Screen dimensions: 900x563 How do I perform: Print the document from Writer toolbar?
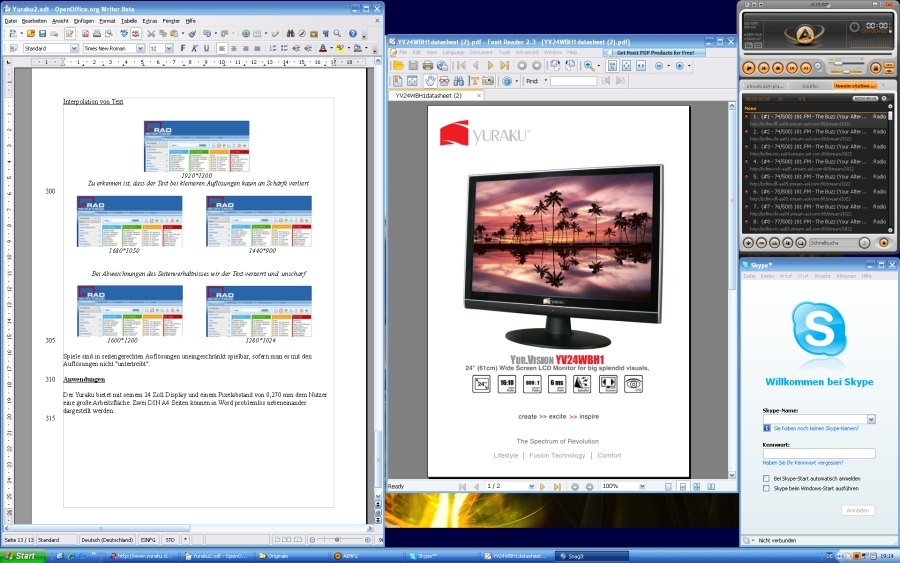pos(97,34)
